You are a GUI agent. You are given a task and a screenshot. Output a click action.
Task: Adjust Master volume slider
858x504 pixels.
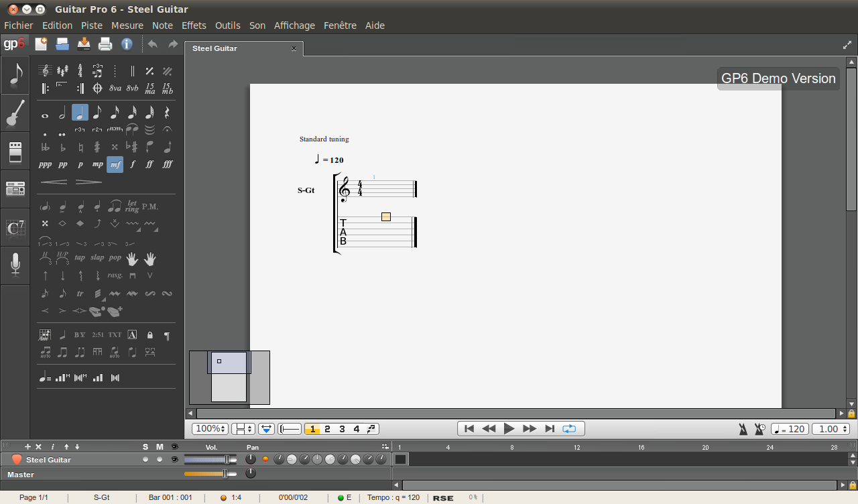(x=210, y=474)
